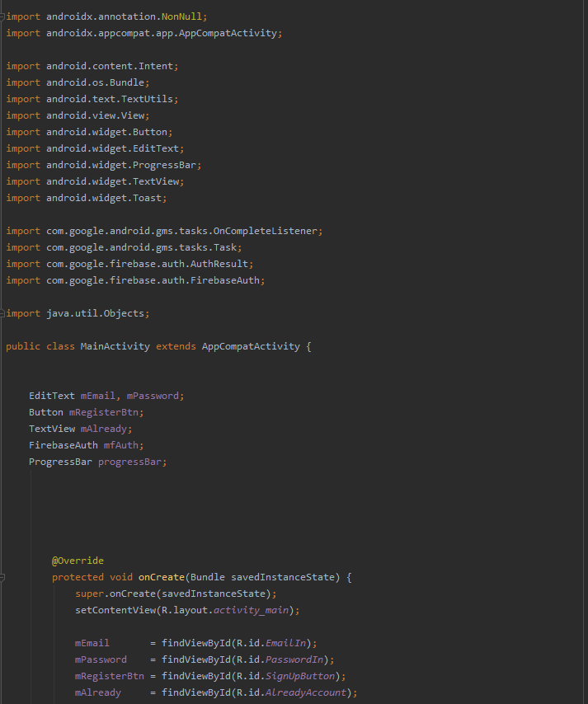Click Objects in the java.util import
588x704 pixels.
click(124, 313)
